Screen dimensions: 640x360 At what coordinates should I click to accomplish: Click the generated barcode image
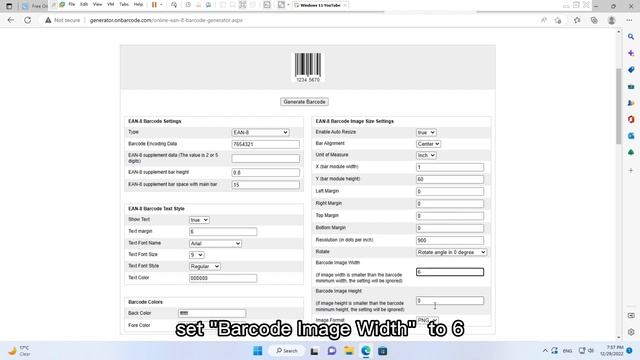308,67
